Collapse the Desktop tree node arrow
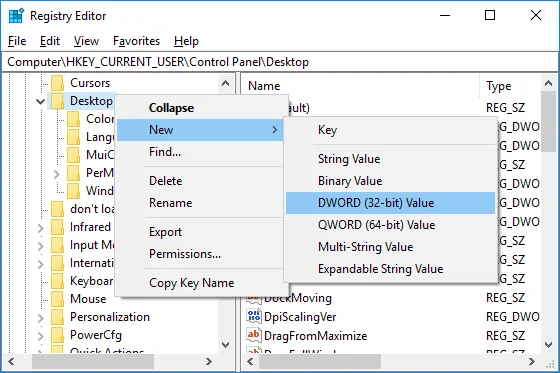The image size is (560, 373). pyautogui.click(x=40, y=102)
